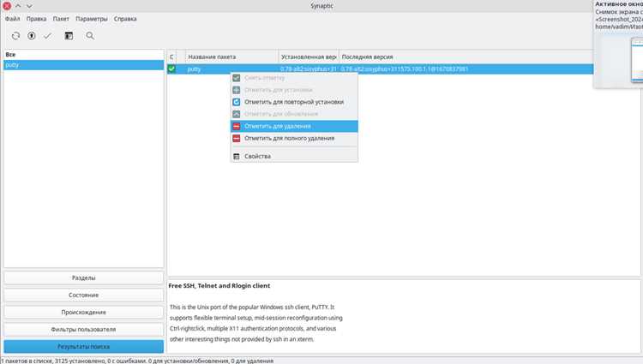Click the C status column header
This screenshot has width=643, height=364.
pyautogui.click(x=171, y=57)
